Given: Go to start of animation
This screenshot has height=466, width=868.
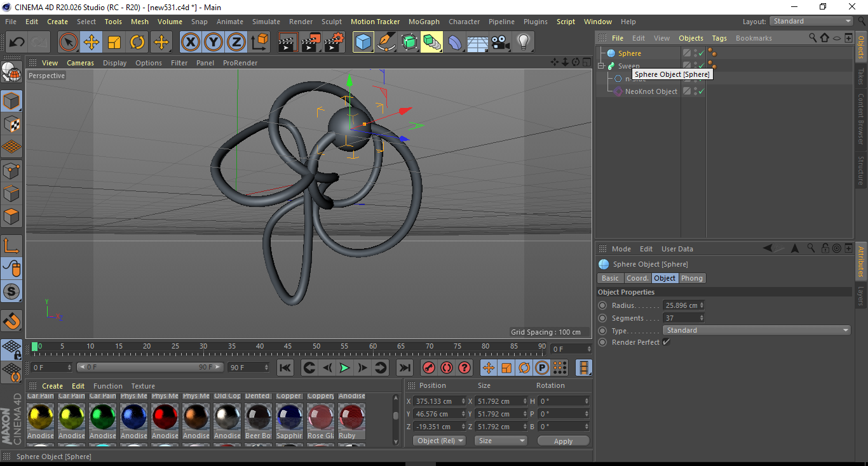Looking at the screenshot, I should click(285, 368).
